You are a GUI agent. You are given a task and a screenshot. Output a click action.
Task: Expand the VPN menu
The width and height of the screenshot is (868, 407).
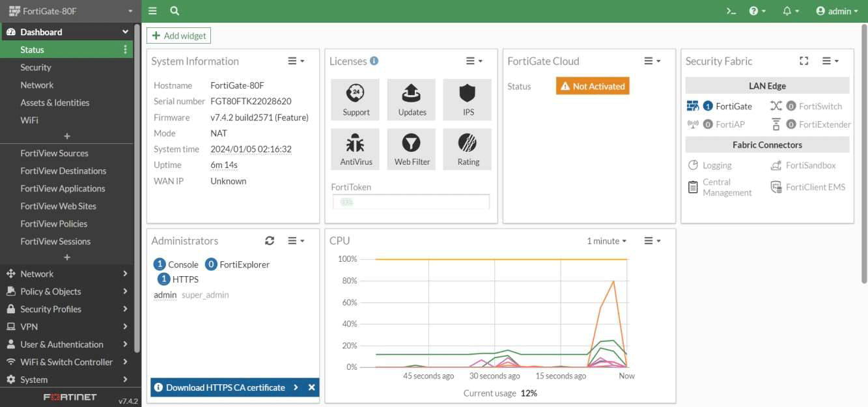[66, 326]
